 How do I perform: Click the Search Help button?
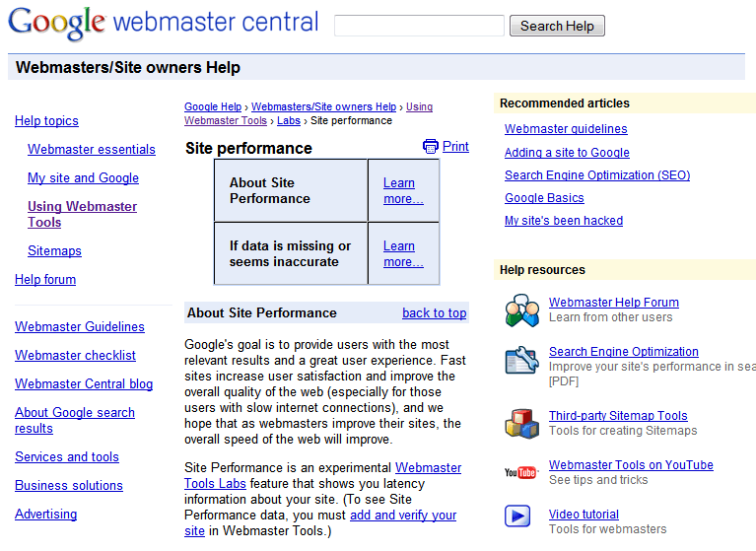pyautogui.click(x=557, y=26)
